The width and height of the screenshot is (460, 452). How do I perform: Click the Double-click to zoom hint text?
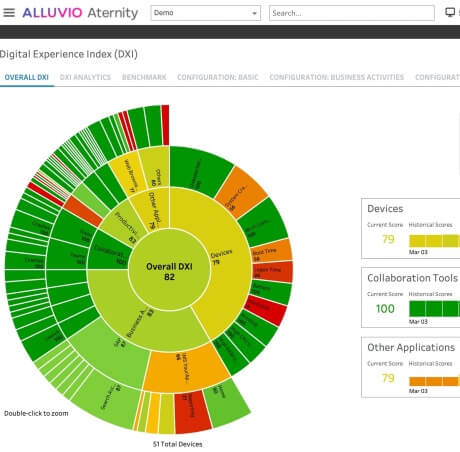pos(36,413)
